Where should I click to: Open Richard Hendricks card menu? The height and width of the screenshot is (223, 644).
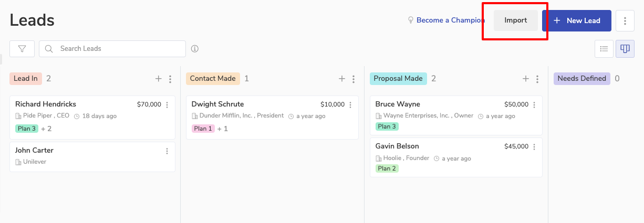pos(167,104)
